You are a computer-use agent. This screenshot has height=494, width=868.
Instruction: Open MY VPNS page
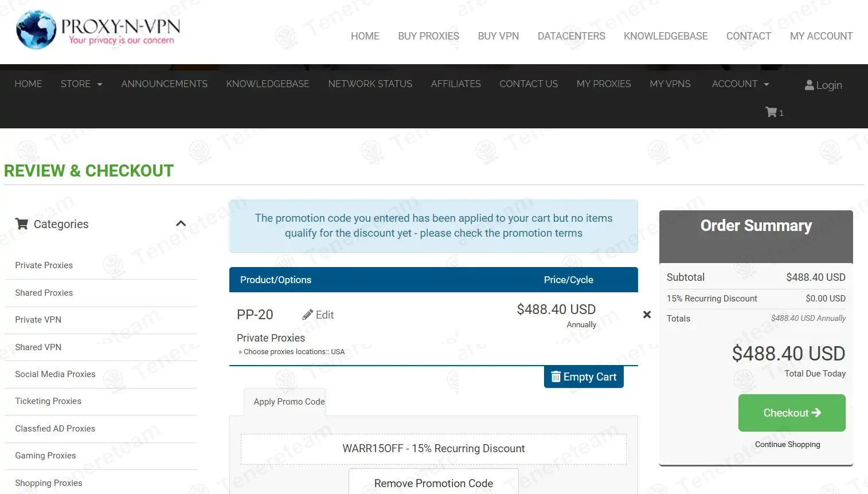click(x=670, y=84)
